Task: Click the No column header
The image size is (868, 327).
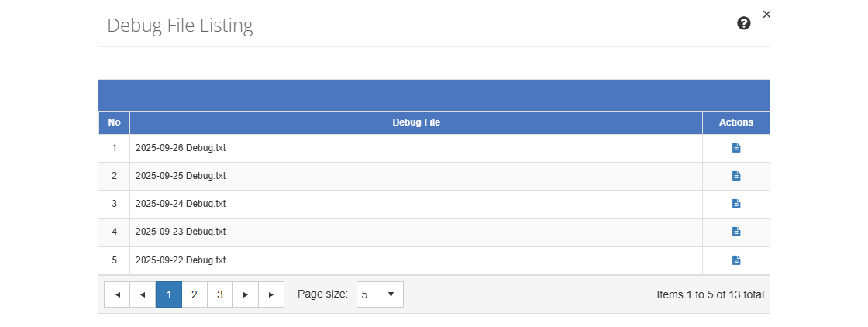Action: 114,122
